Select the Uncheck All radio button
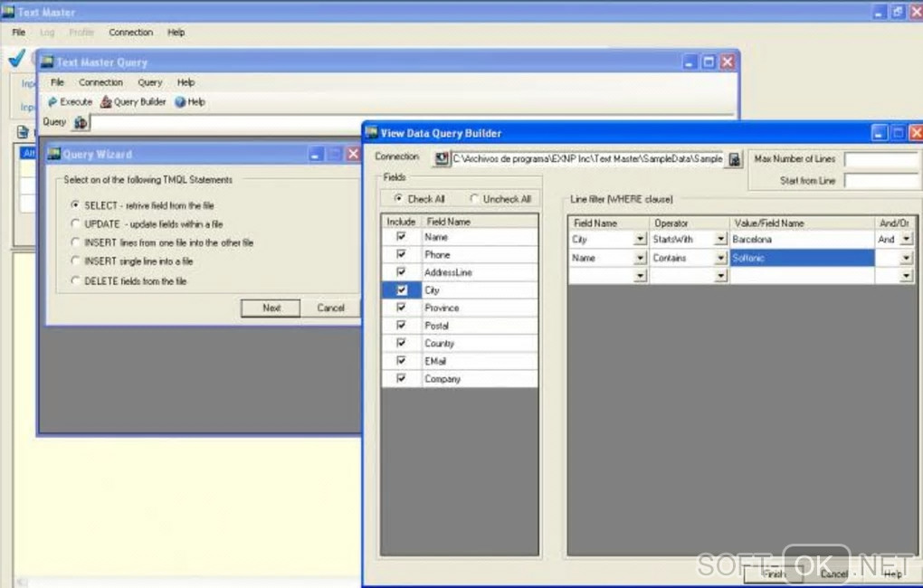 click(474, 199)
